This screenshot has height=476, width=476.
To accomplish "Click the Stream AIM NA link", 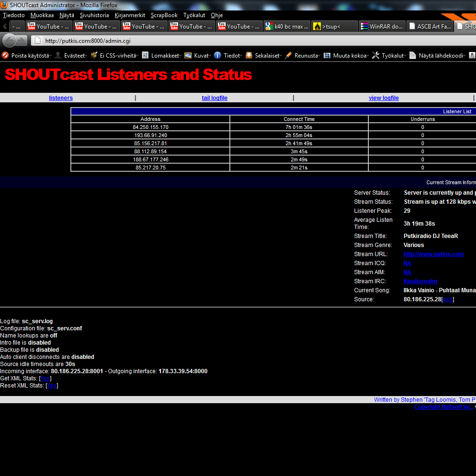I will 407,272.
